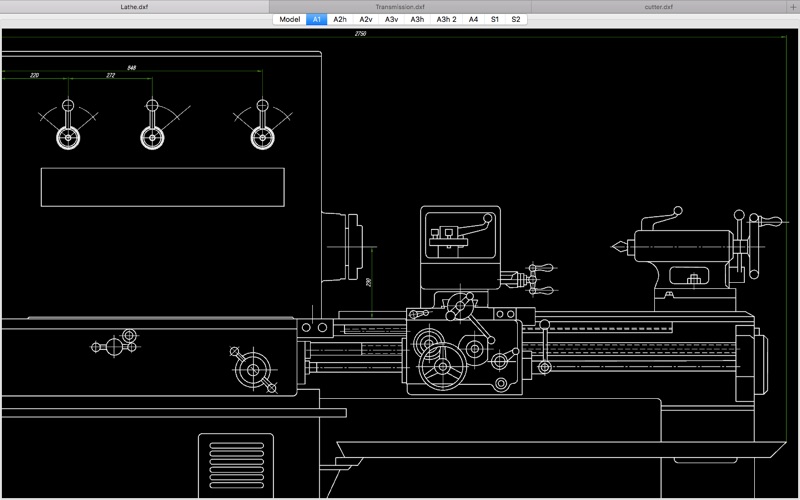Switch to the A2h layout
The height and width of the screenshot is (500, 800).
click(x=340, y=19)
